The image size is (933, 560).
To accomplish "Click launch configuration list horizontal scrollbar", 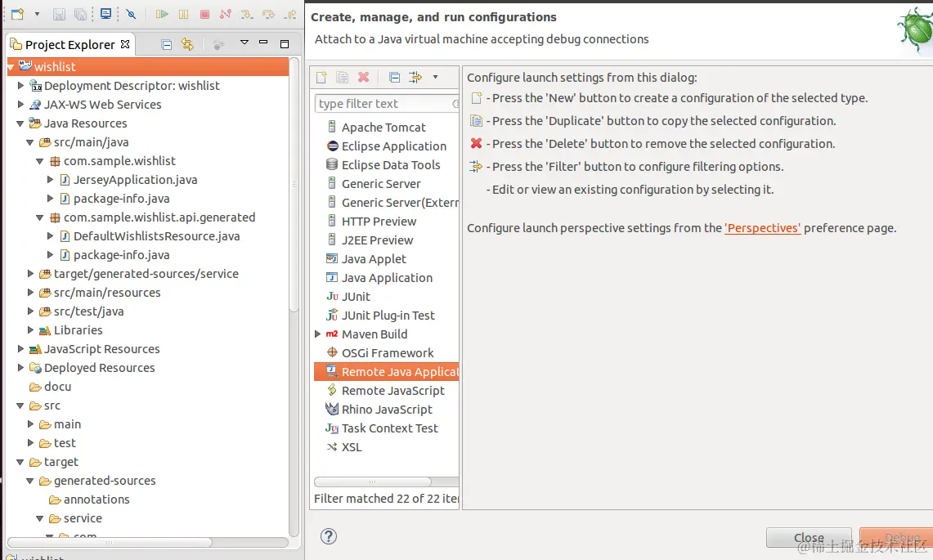I will pyautogui.click(x=373, y=482).
